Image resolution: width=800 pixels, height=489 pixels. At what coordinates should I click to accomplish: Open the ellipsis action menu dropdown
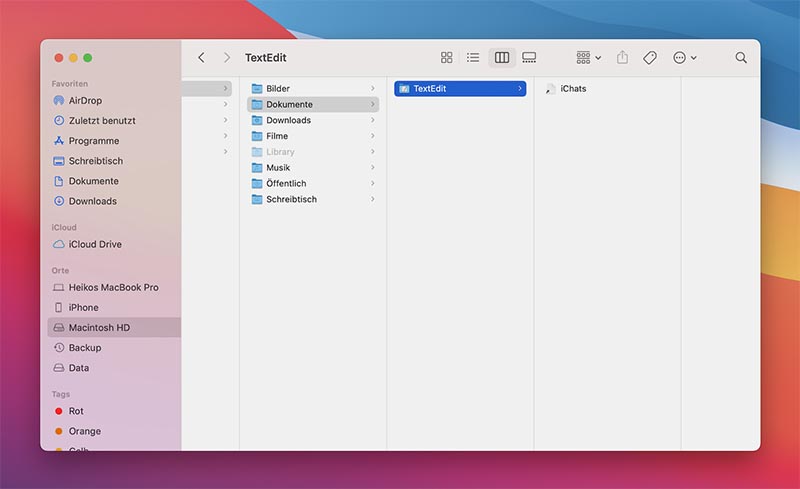pyautogui.click(x=685, y=58)
